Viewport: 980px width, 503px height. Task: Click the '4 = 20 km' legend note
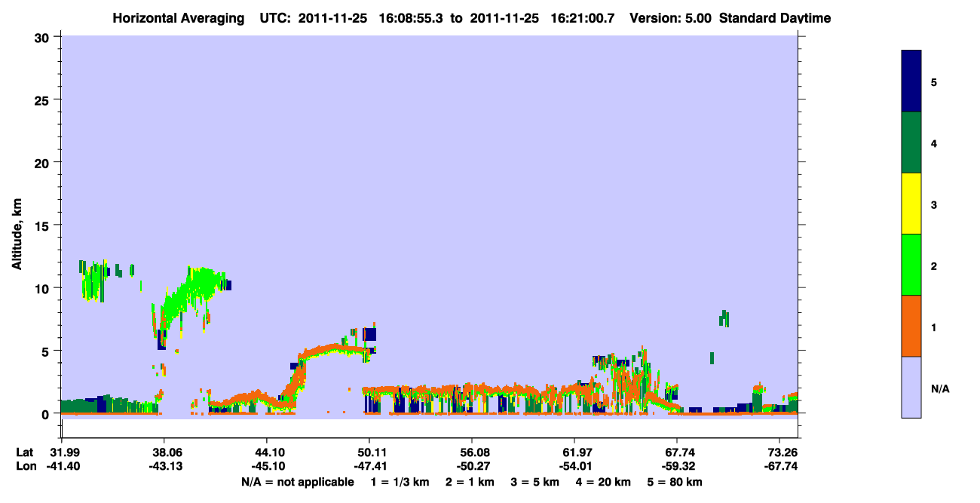tap(602, 482)
